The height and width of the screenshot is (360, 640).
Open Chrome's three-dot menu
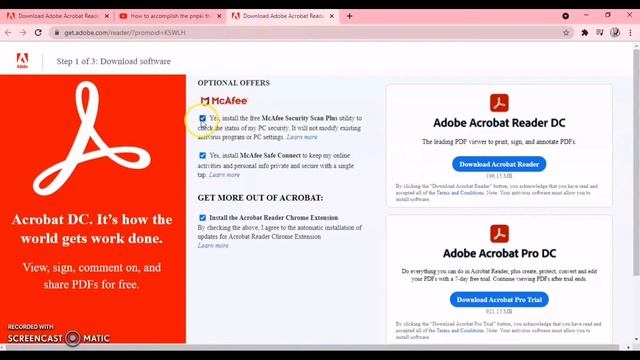click(630, 33)
